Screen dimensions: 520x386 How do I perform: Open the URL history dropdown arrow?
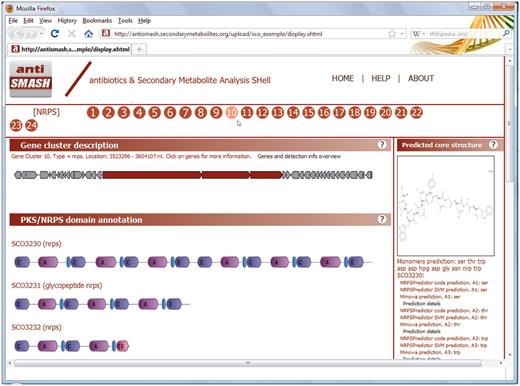point(402,34)
